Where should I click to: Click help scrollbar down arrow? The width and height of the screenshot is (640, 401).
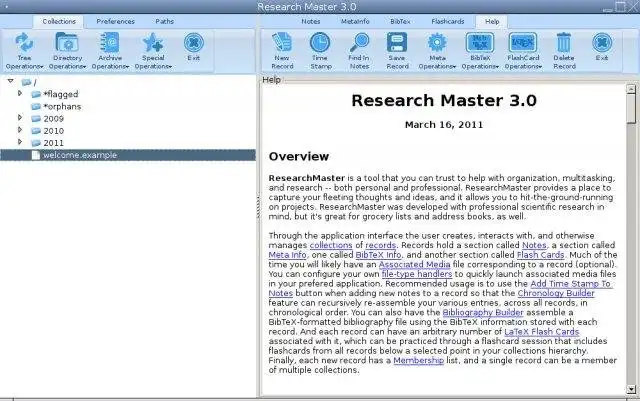[x=631, y=390]
